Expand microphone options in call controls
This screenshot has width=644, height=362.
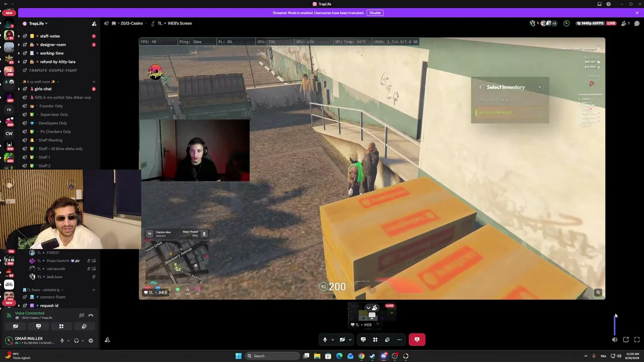click(333, 339)
